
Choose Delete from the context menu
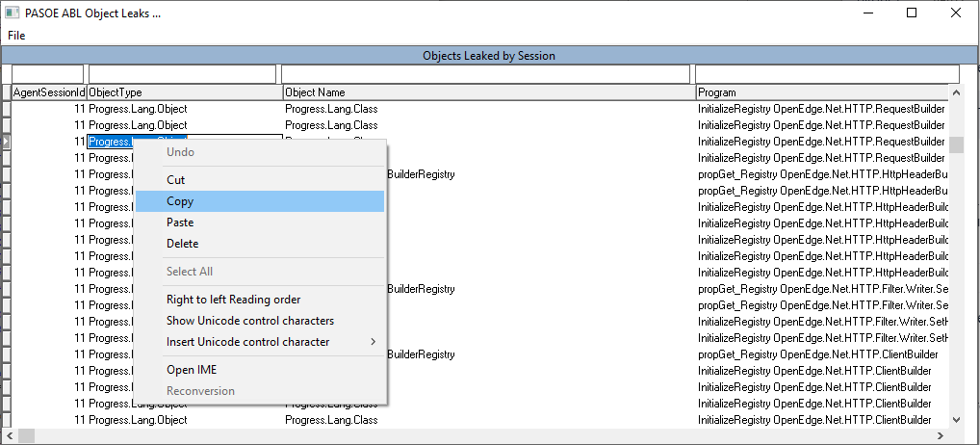[259, 244]
